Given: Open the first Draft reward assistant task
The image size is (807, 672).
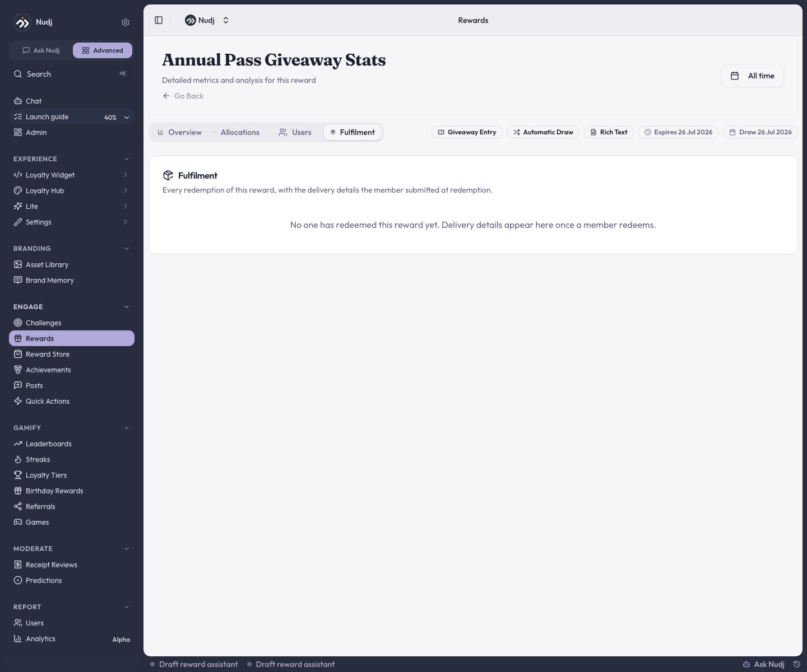Looking at the screenshot, I should [x=194, y=664].
